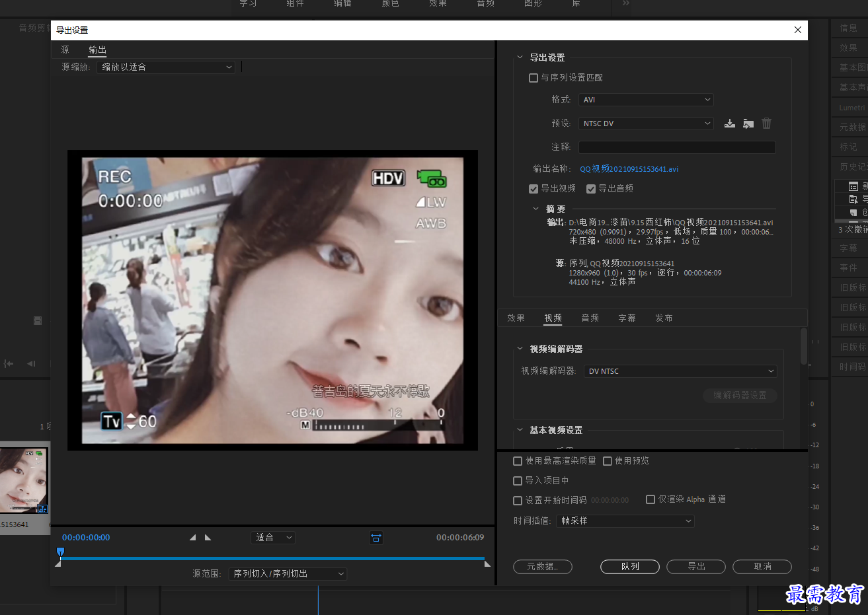Viewport: 868px width, 615px height.
Task: Open 事件 panel in main window
Action: click(x=849, y=268)
